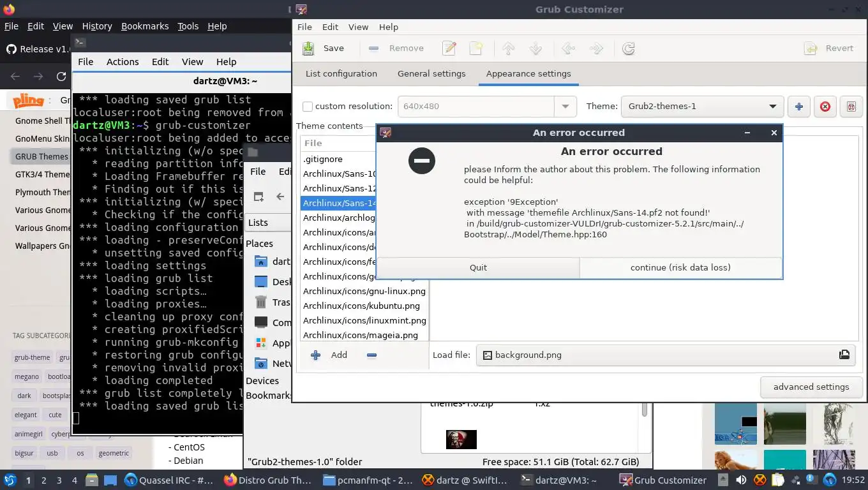This screenshot has width=868, height=490.
Task: Switch to List configuration tab
Action: pyautogui.click(x=341, y=73)
